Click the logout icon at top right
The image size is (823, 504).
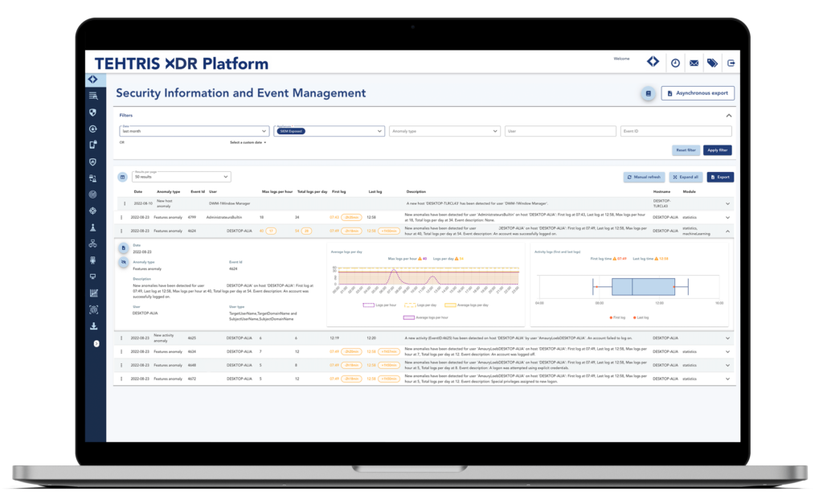click(x=731, y=63)
